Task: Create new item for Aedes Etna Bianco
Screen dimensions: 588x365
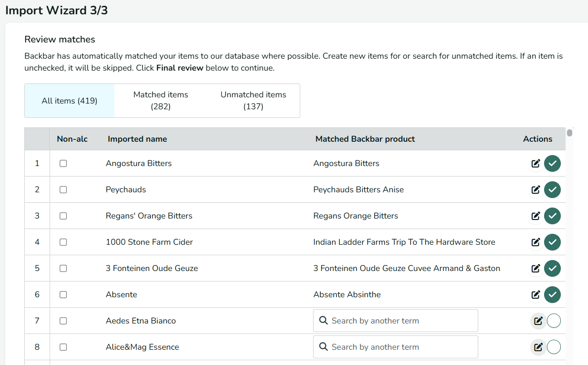Action: (x=538, y=321)
